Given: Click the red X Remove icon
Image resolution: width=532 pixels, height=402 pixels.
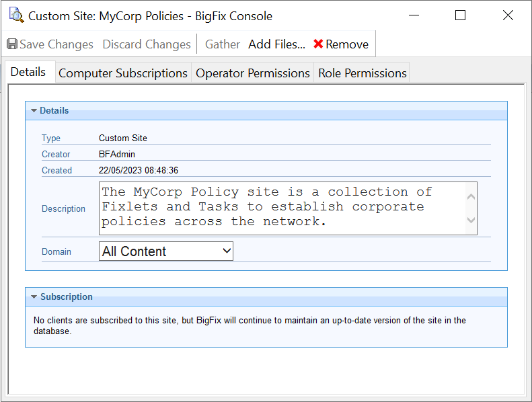Looking at the screenshot, I should pos(318,44).
